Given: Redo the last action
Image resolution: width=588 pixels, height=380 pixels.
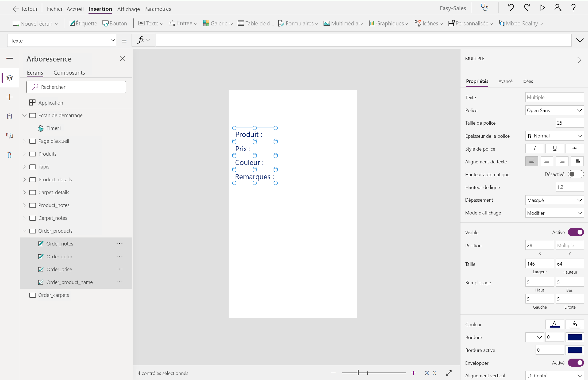Looking at the screenshot, I should coord(527,7).
